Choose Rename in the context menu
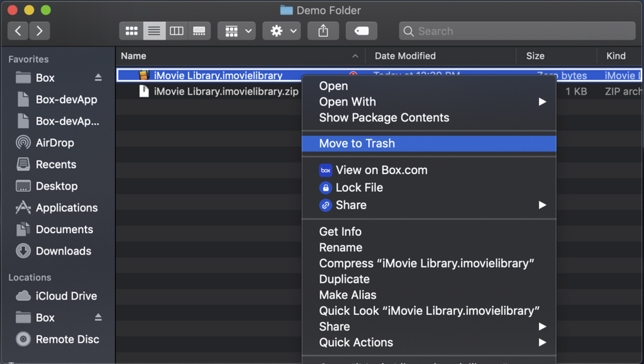644x364 pixels. (429, 247)
